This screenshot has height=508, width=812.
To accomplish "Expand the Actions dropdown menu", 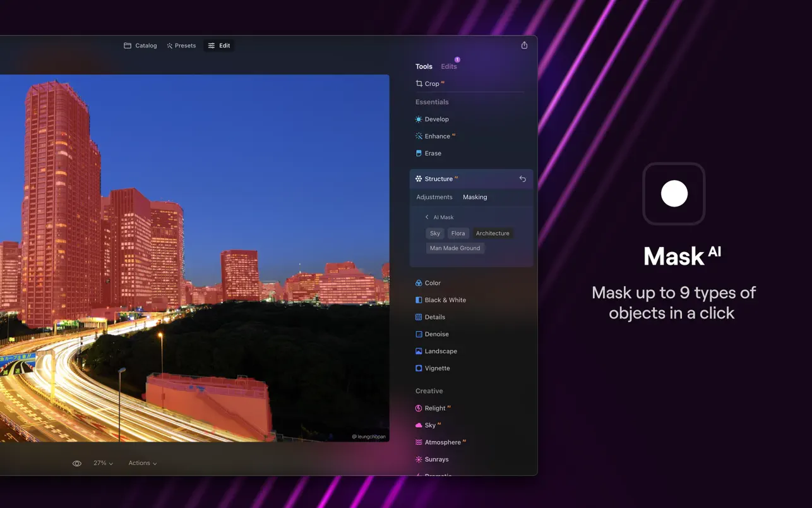I will [143, 463].
